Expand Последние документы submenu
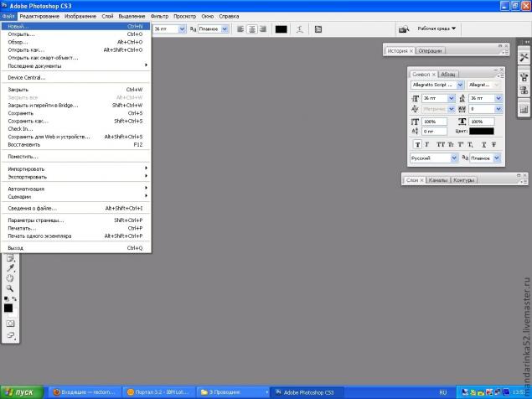The height and width of the screenshot is (399, 532). point(75,66)
